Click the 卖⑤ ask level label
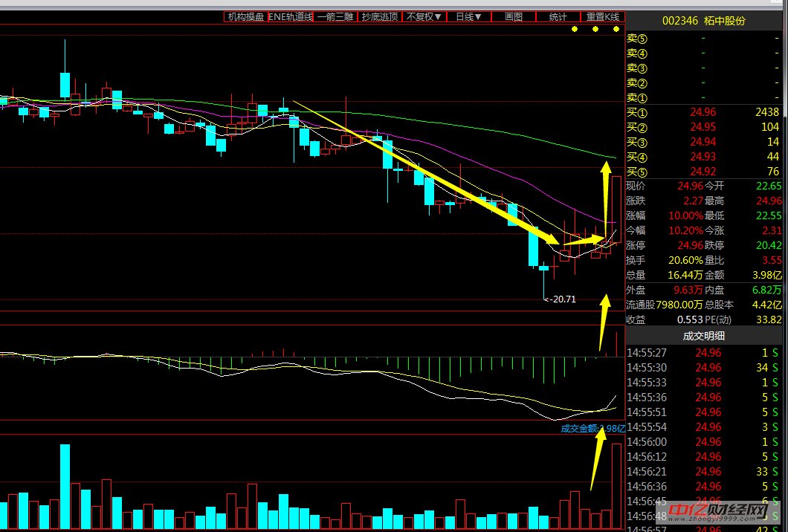This screenshot has height=532, width=788. 637,39
